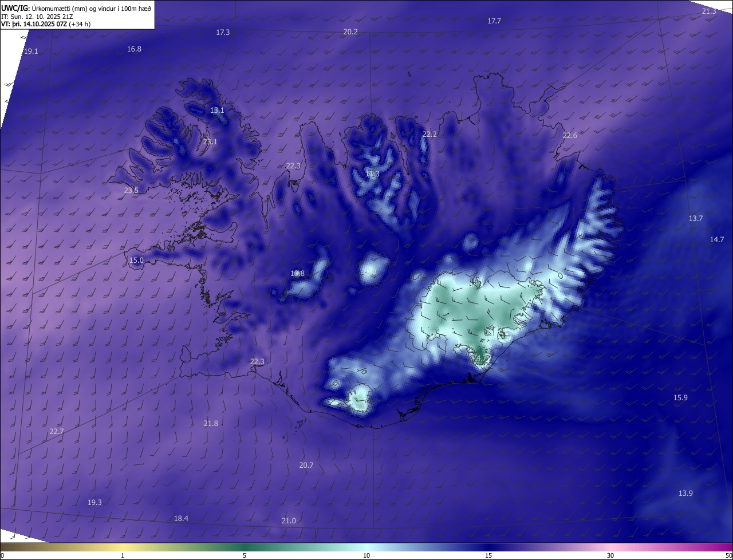Click the map value 21.3

[x=709, y=11]
